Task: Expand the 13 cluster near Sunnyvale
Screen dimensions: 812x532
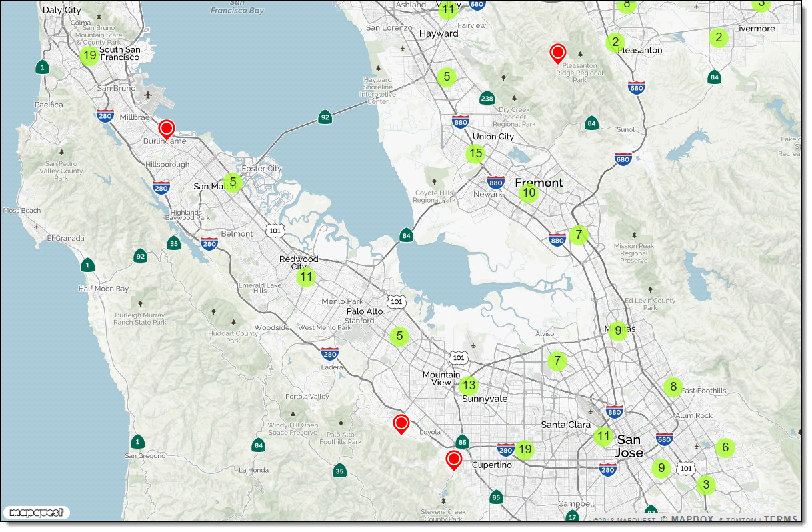Action: 469,385
